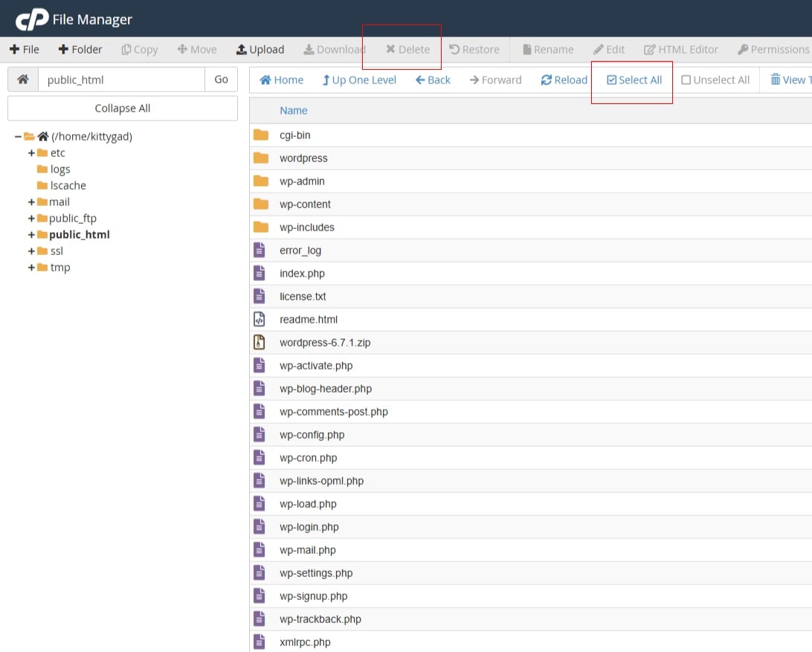Click the wp-config.php file icon
The image size is (812, 652).
pos(260,434)
